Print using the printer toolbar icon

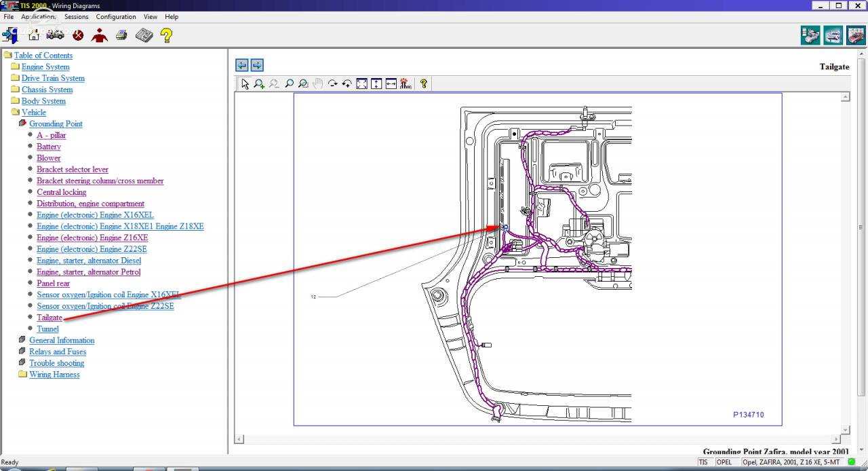pos(121,35)
